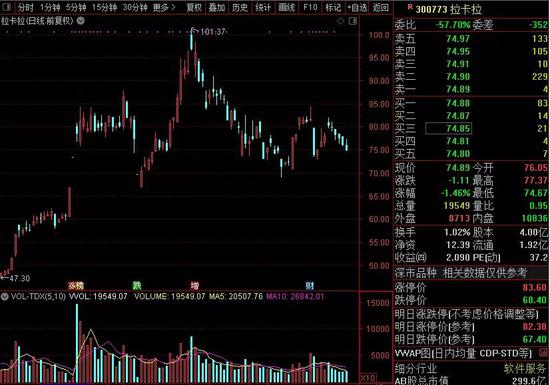
Task: Add stock via +自选 button
Action: coord(357,7)
